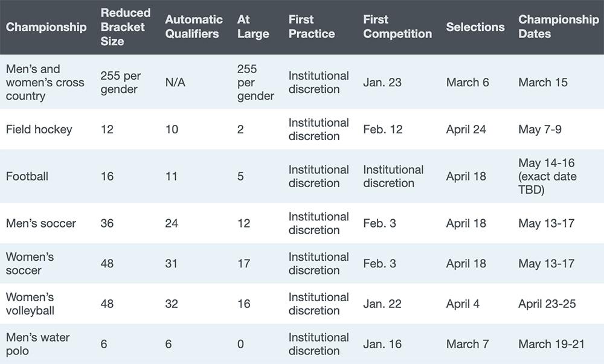Select the Championship Dates column header
This screenshot has height=364, width=604.
tap(558, 27)
